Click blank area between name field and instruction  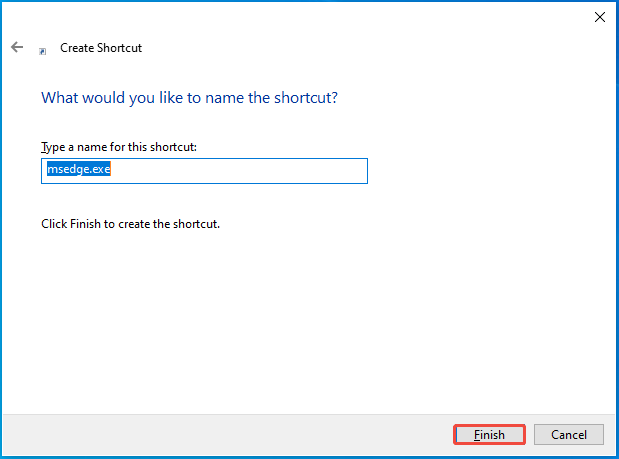pyautogui.click(x=200, y=200)
